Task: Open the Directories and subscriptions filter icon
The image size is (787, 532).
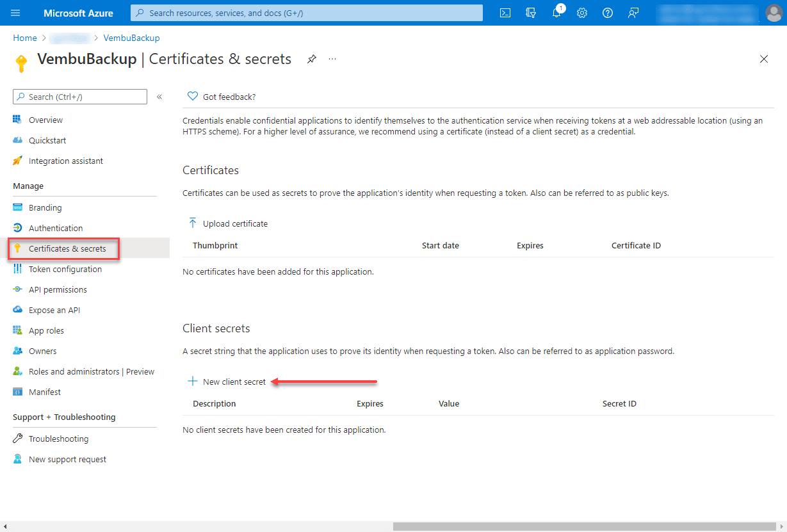Action: pyautogui.click(x=530, y=13)
